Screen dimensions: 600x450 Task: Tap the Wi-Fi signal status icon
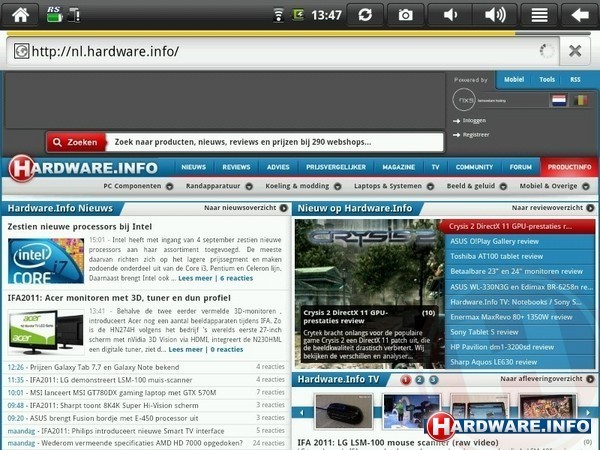[278, 15]
